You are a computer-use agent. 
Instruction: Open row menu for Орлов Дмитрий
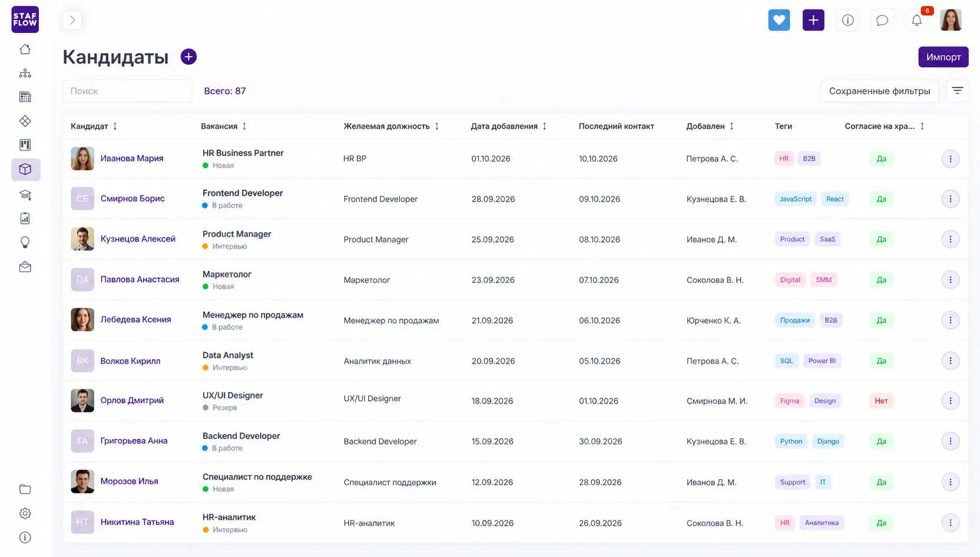[950, 401]
